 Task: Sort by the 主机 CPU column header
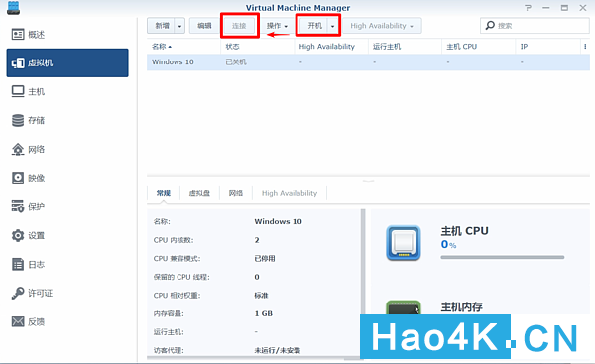478,47
